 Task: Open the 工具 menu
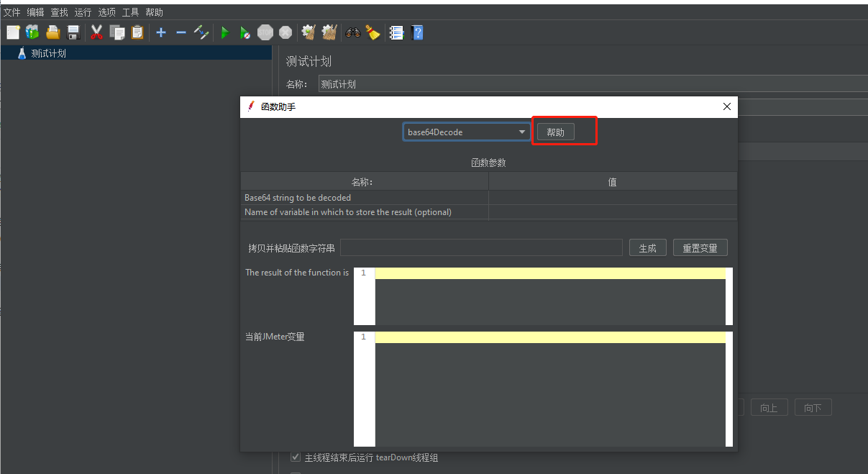[x=130, y=12]
